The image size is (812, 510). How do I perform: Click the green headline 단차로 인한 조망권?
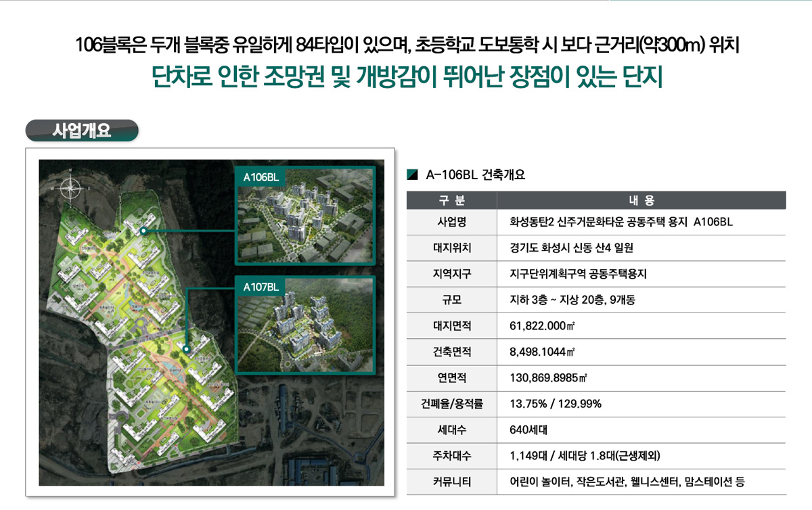(407, 77)
